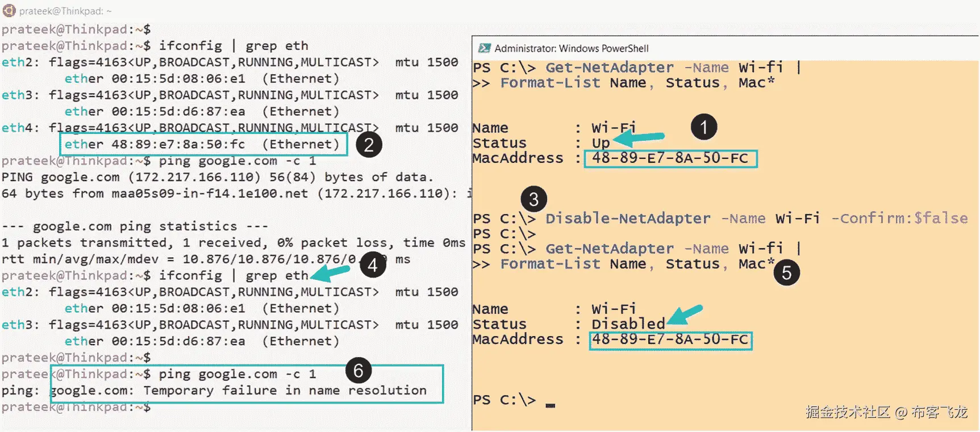This screenshot has height=432, width=980.
Task: Click the '64 bytes from maa05s09-in-f14.1e100.net' line
Action: pyautogui.click(x=237, y=194)
